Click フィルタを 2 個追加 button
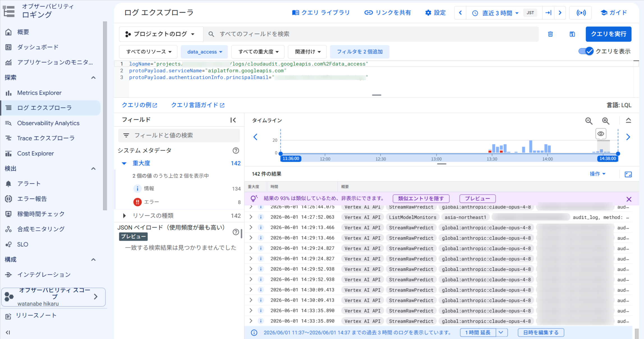 point(360,52)
